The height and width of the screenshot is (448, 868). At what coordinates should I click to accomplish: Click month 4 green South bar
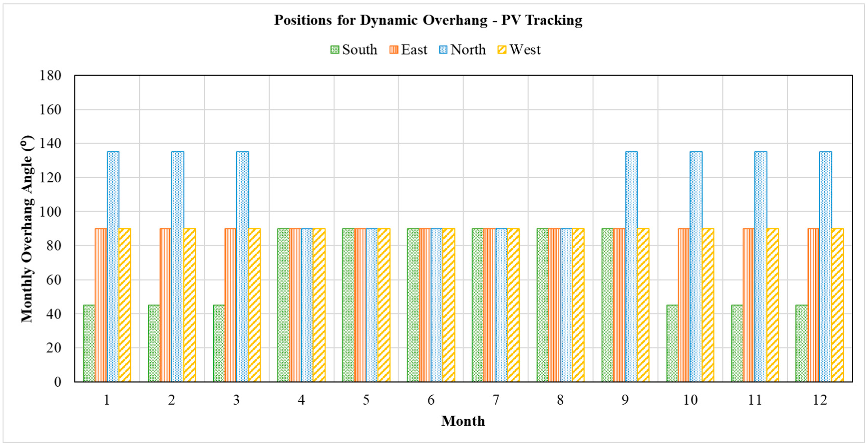pos(283,305)
